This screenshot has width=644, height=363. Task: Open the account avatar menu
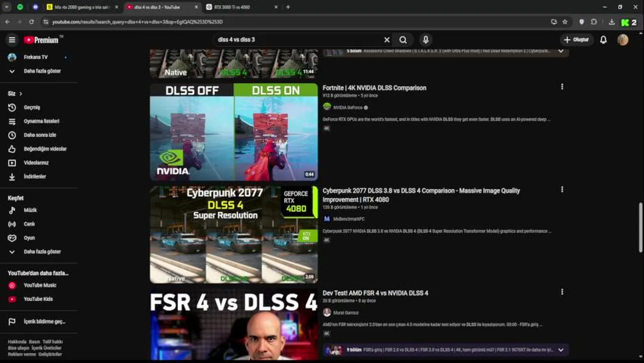(x=623, y=40)
